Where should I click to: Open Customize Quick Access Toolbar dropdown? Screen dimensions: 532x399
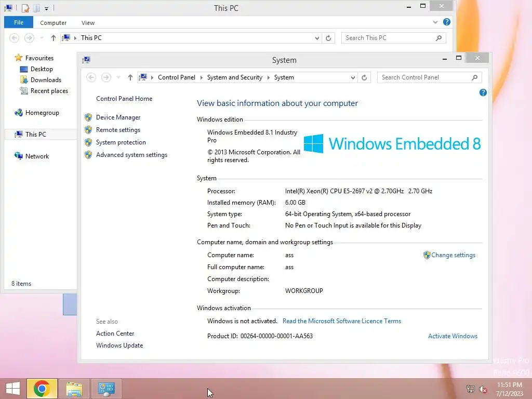click(x=46, y=8)
